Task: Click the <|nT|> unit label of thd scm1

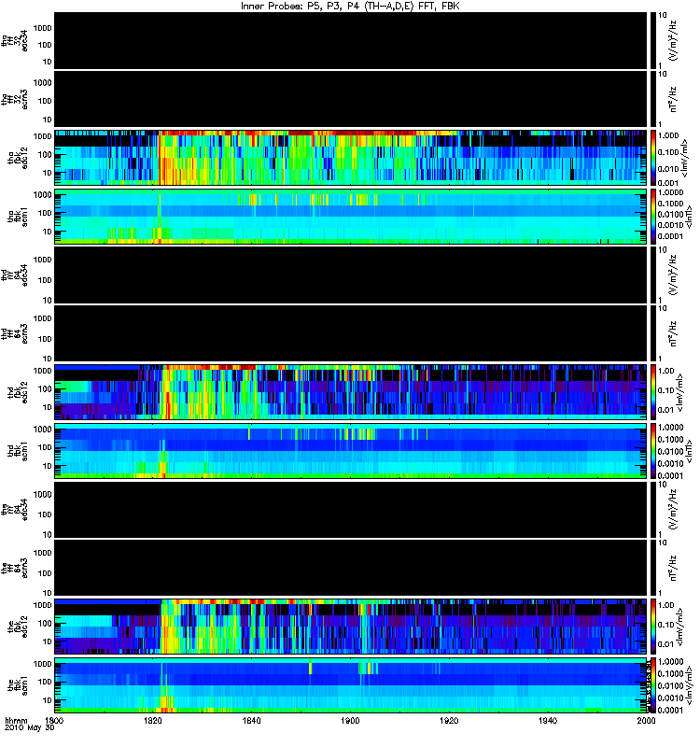Action: click(x=689, y=451)
